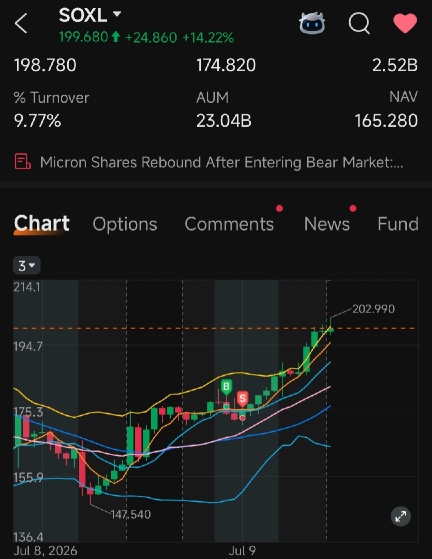The image size is (432, 559).
Task: Expand the SOXL ticker dropdown arrow
Action: coord(117,14)
